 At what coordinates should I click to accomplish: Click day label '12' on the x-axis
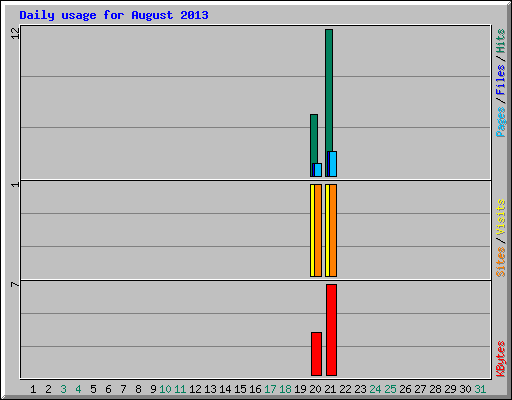[195, 389]
